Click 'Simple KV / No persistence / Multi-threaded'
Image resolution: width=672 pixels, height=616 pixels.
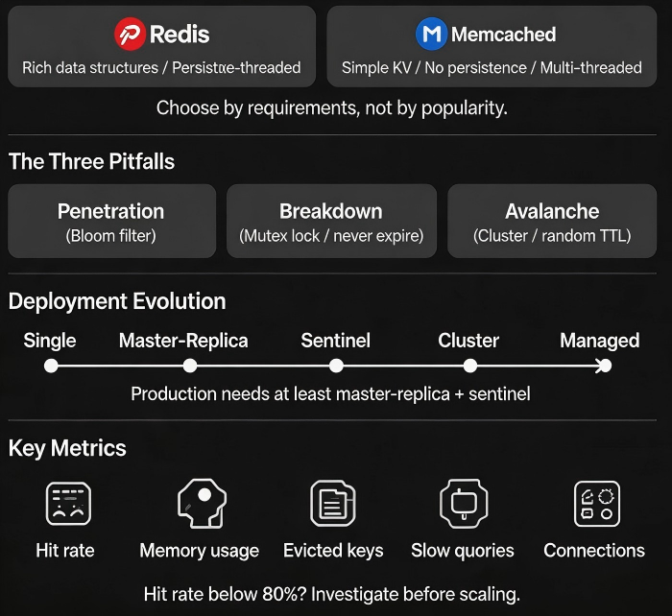click(492, 68)
